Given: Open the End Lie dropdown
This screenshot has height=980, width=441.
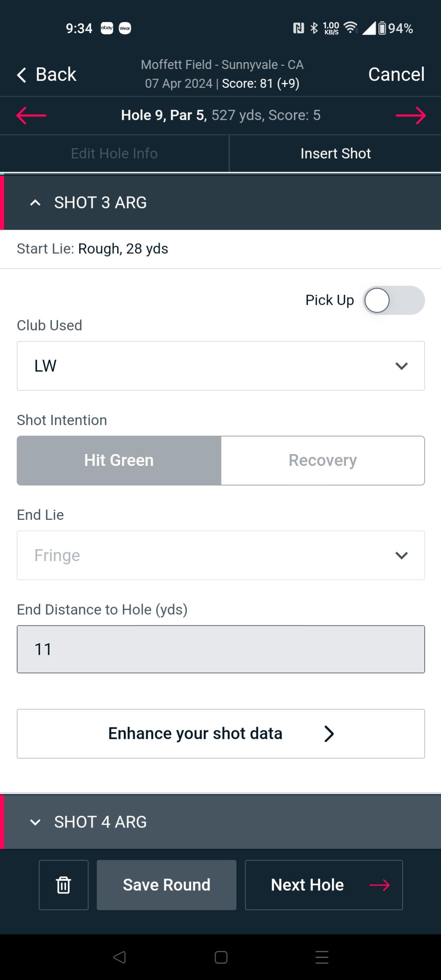Looking at the screenshot, I should [x=221, y=555].
